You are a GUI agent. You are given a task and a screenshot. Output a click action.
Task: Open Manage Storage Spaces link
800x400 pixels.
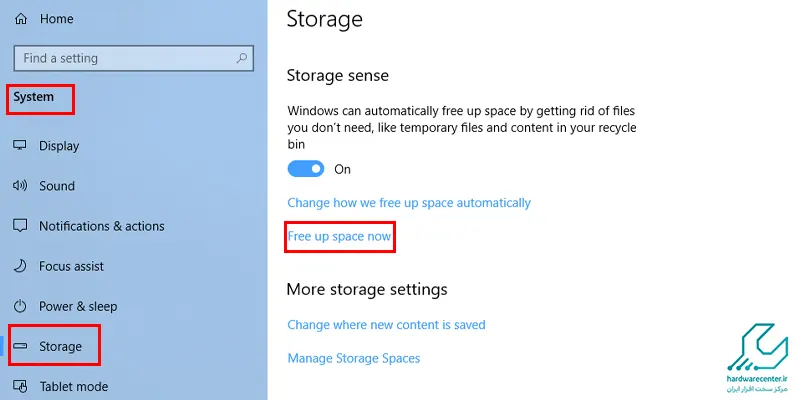pyautogui.click(x=354, y=358)
